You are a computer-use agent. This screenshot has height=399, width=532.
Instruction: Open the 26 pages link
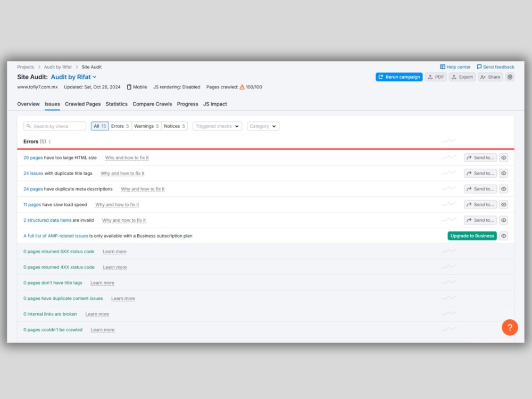point(33,158)
